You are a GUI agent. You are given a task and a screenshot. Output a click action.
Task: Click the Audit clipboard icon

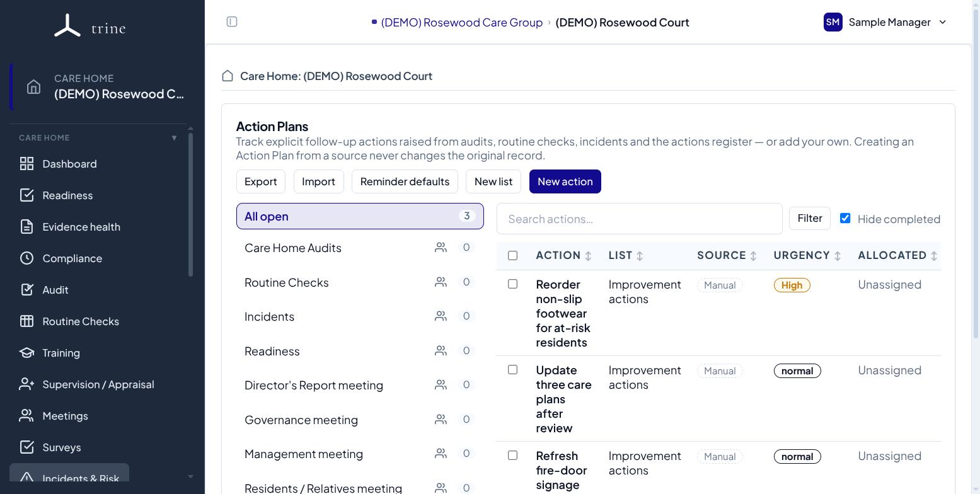coord(26,290)
